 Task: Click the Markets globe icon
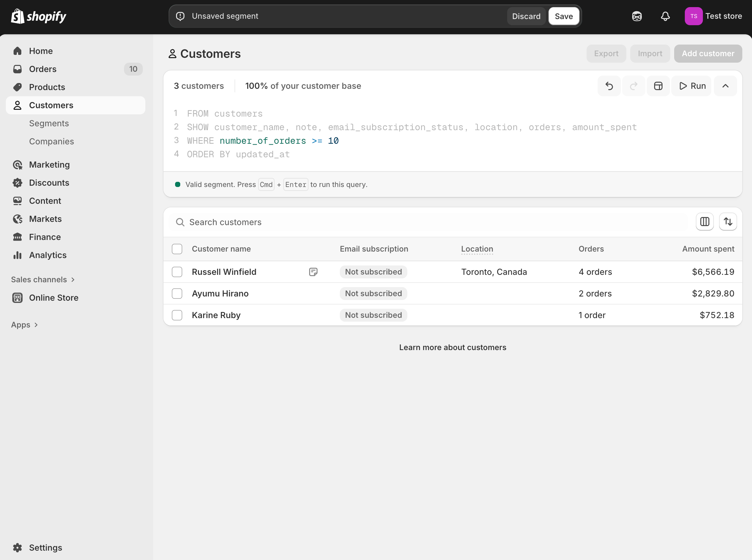click(18, 219)
